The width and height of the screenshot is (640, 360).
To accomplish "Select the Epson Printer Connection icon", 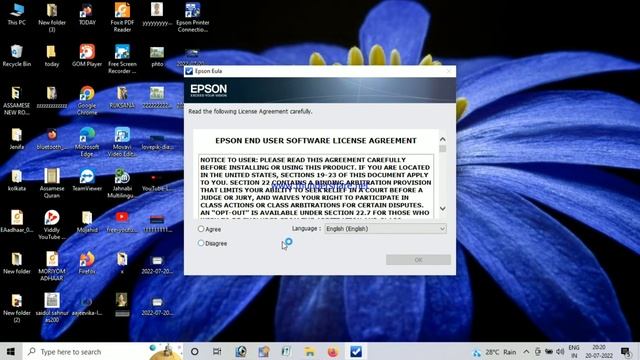I will pos(193,18).
